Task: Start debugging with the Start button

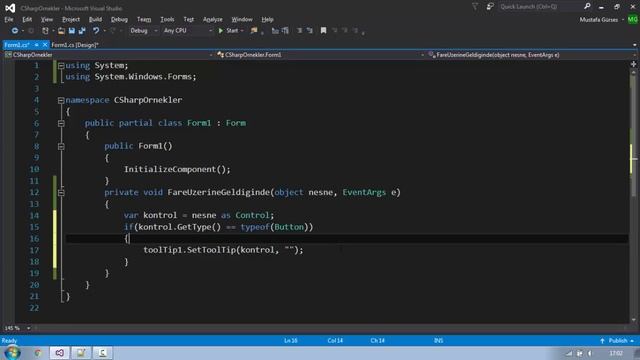Action: click(x=228, y=31)
